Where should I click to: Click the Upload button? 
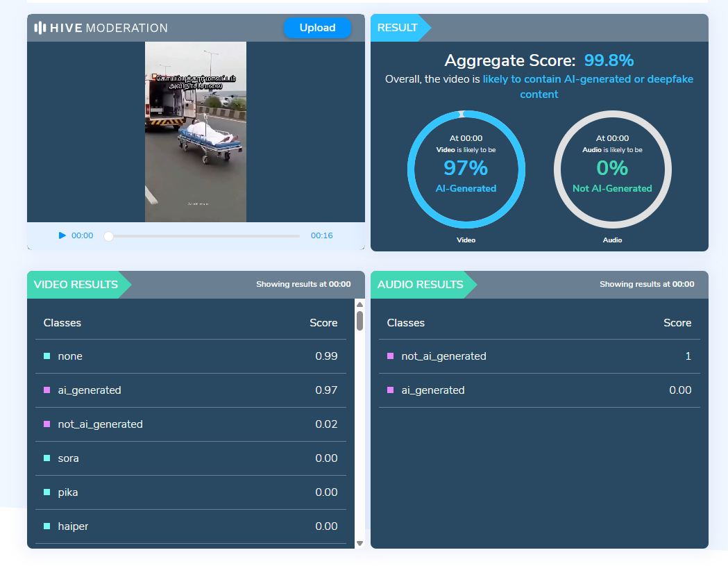point(317,28)
